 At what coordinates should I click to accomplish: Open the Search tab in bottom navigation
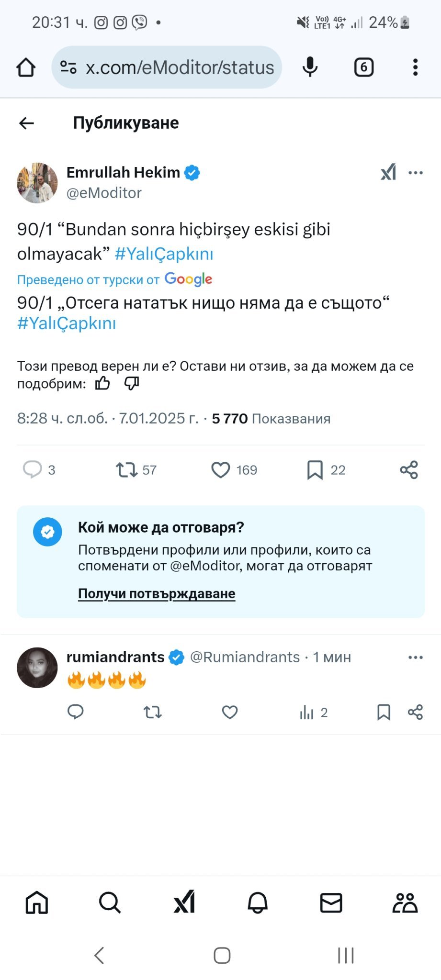click(110, 903)
